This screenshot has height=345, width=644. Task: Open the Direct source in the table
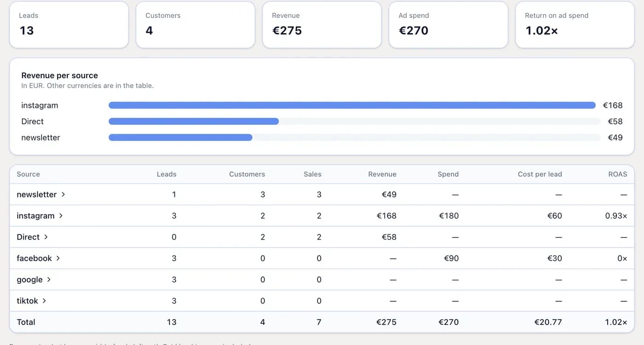pos(28,237)
